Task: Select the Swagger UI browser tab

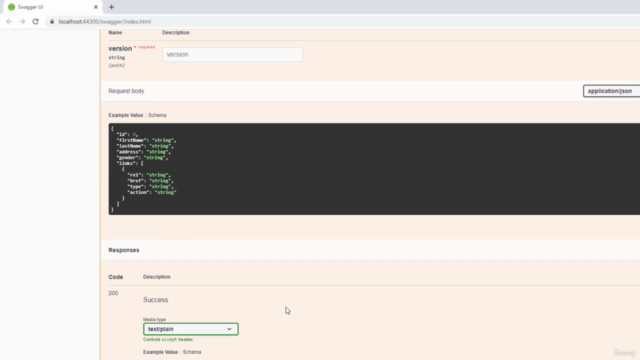Action: 53,7
